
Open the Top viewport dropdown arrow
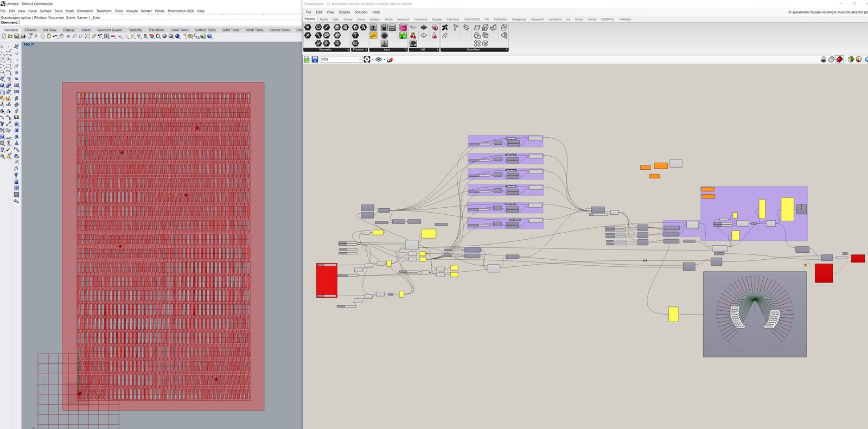click(33, 44)
